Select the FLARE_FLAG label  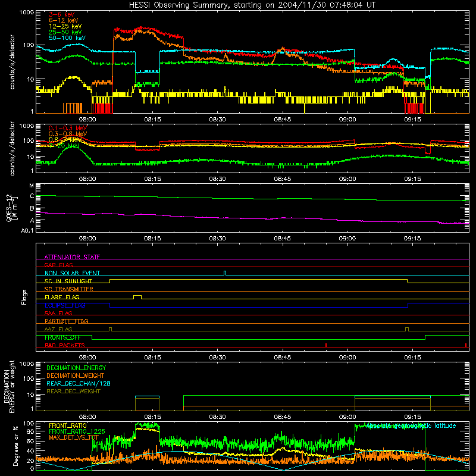(62, 297)
